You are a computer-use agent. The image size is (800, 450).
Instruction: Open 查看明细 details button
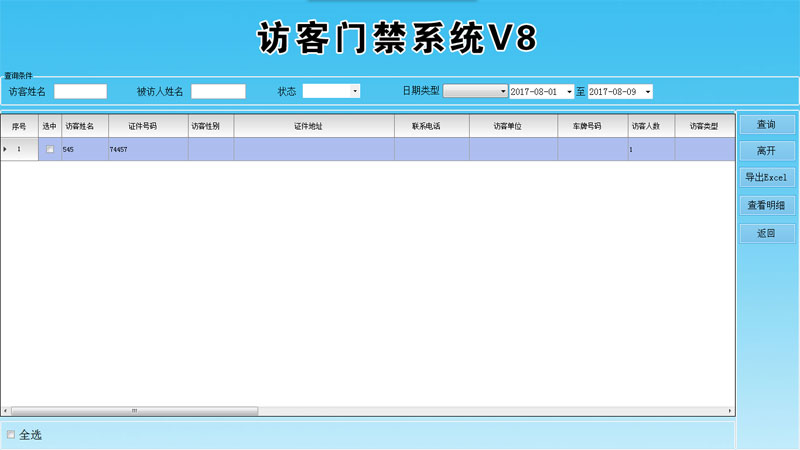[767, 205]
